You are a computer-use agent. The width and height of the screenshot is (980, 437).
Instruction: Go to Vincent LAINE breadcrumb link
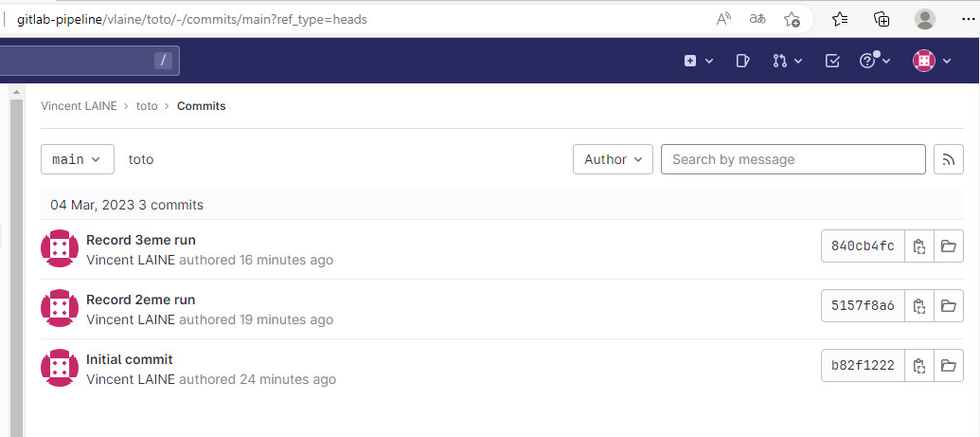point(79,106)
